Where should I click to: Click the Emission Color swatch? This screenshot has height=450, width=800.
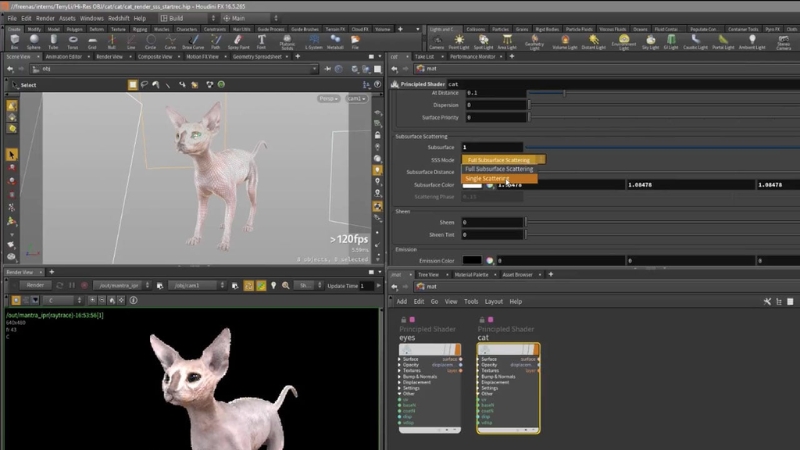(x=471, y=260)
